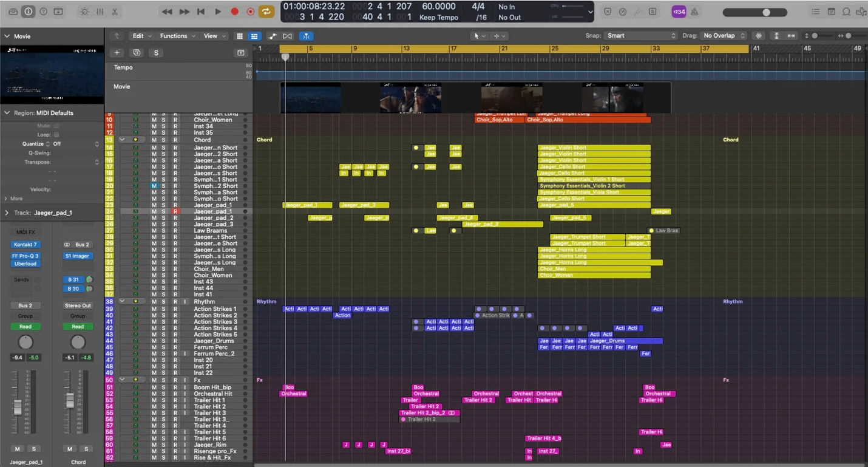This screenshot has height=467, width=868.
Task: Open the View menu in tracks area
Action: click(x=214, y=36)
